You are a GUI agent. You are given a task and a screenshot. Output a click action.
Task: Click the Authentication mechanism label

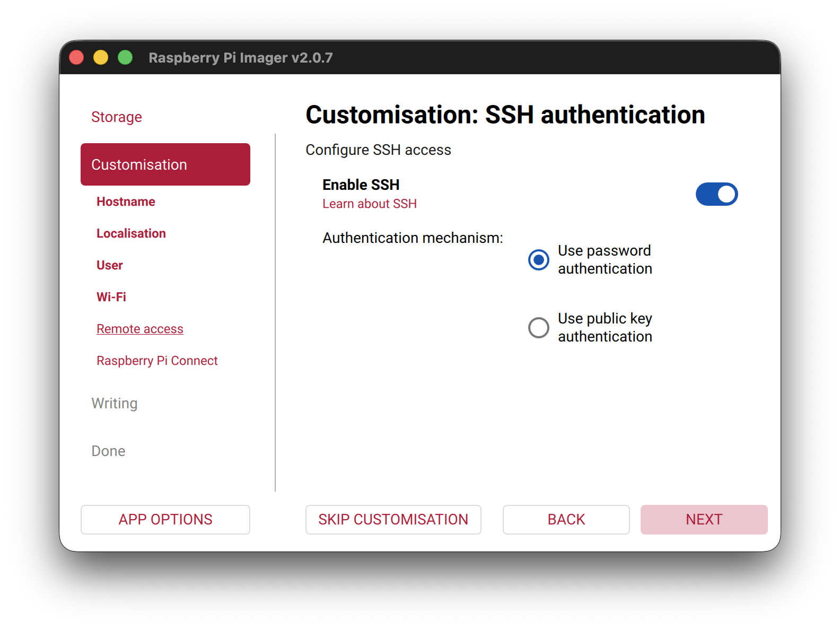coord(413,238)
